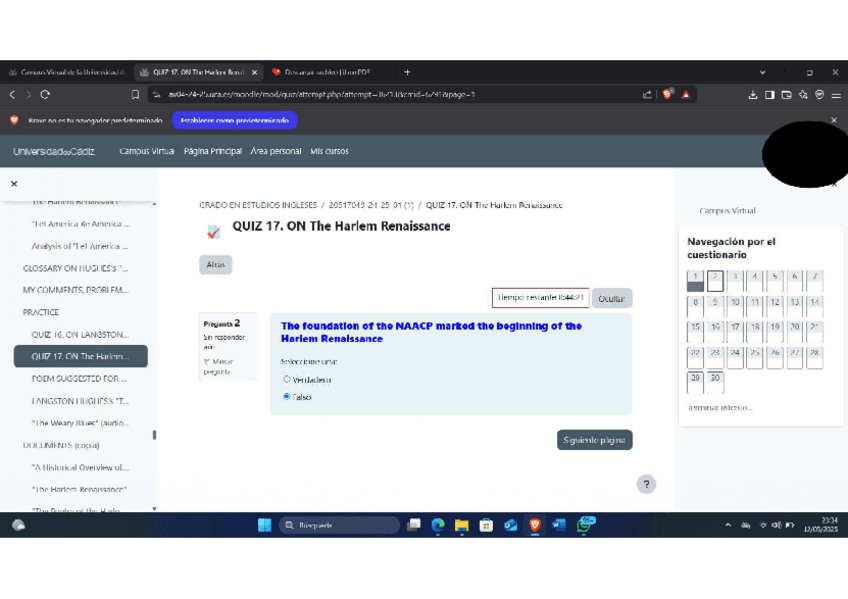The width and height of the screenshot is (848, 599).
Task: Open the Brave Shields lion icon
Action: click(x=667, y=95)
